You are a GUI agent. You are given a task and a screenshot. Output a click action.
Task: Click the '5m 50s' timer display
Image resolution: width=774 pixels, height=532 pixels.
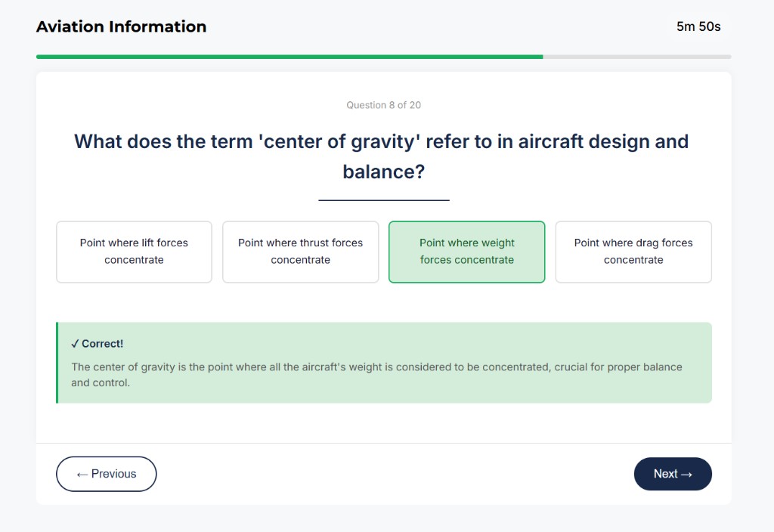pos(698,26)
